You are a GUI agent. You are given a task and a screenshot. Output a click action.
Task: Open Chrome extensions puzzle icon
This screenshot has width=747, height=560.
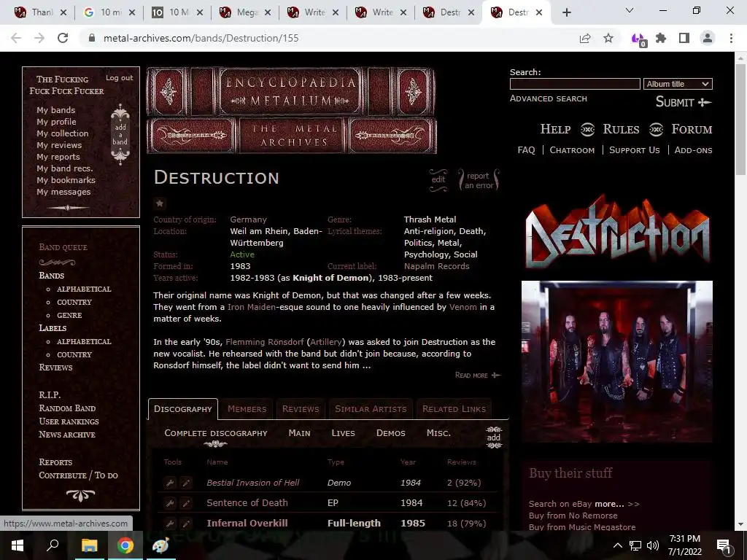pos(661,38)
